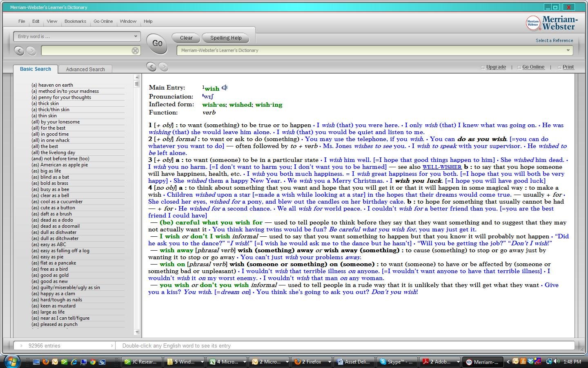
Task: Click the scroll-down arrow of entry list
Action: click(137, 332)
